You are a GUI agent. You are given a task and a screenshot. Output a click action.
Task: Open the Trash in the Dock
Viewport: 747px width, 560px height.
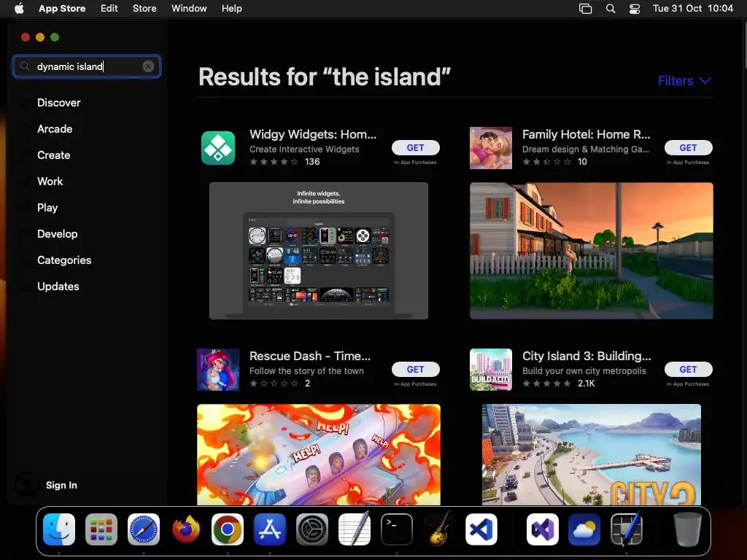(687, 529)
